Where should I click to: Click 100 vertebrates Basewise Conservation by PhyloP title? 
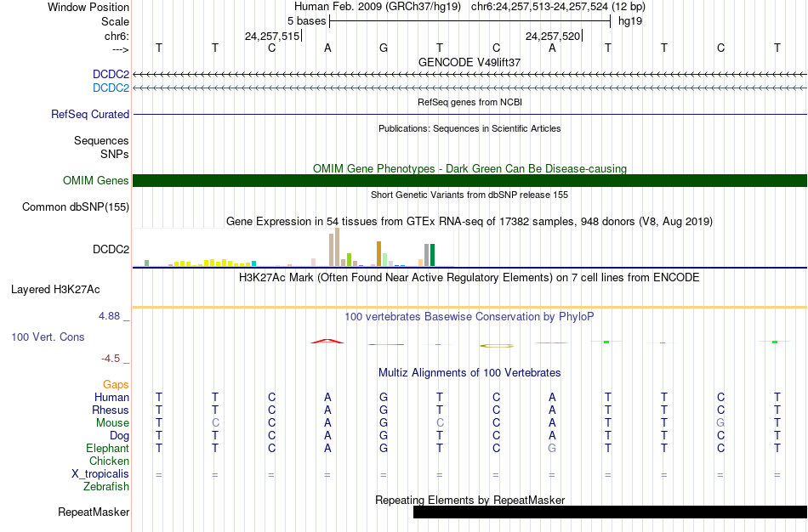(469, 317)
